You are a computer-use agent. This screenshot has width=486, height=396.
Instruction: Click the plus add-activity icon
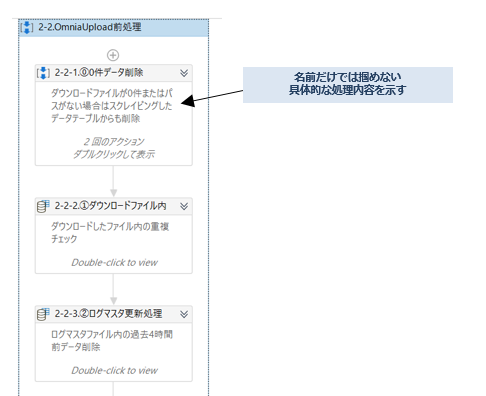113,55
